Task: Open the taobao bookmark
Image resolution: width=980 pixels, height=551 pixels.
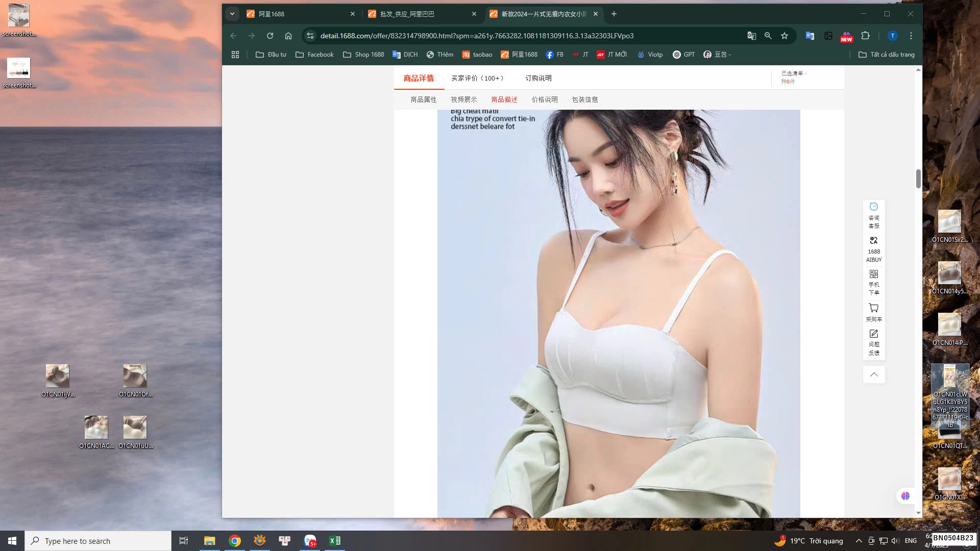Action: click(476, 55)
